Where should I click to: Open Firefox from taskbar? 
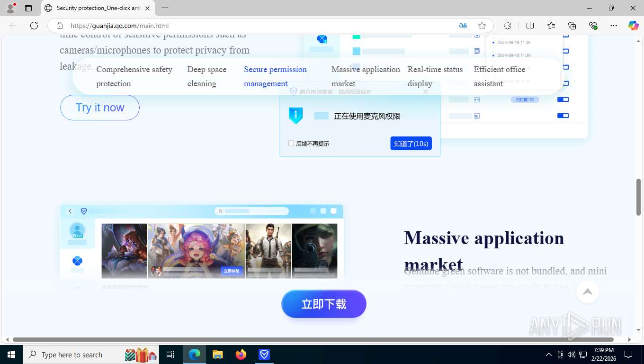pos(241,355)
